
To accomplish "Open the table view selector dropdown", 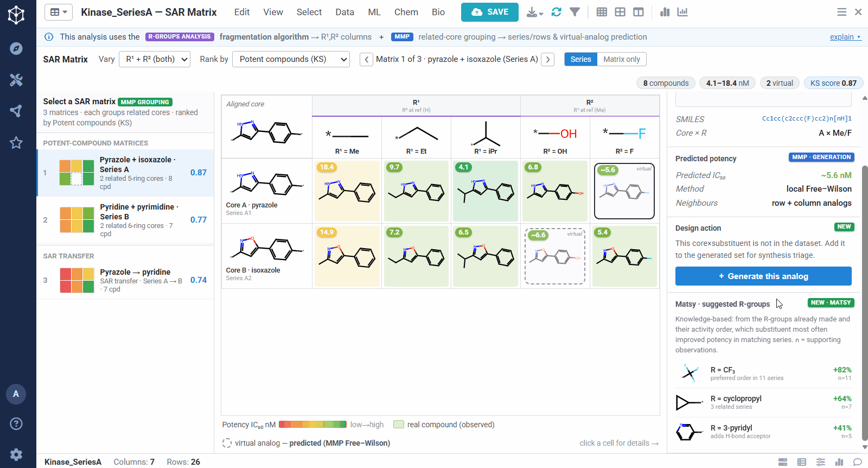I will 58,12.
